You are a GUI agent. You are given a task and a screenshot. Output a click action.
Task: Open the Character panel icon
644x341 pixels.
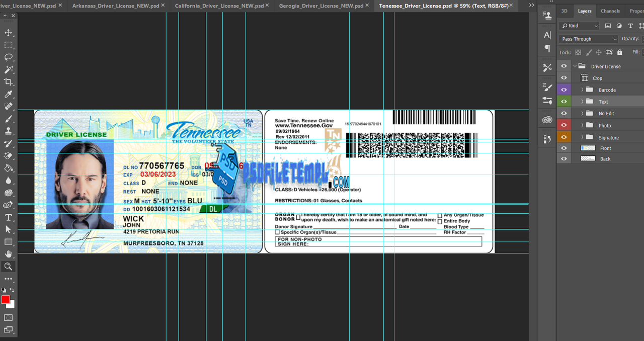[547, 35]
